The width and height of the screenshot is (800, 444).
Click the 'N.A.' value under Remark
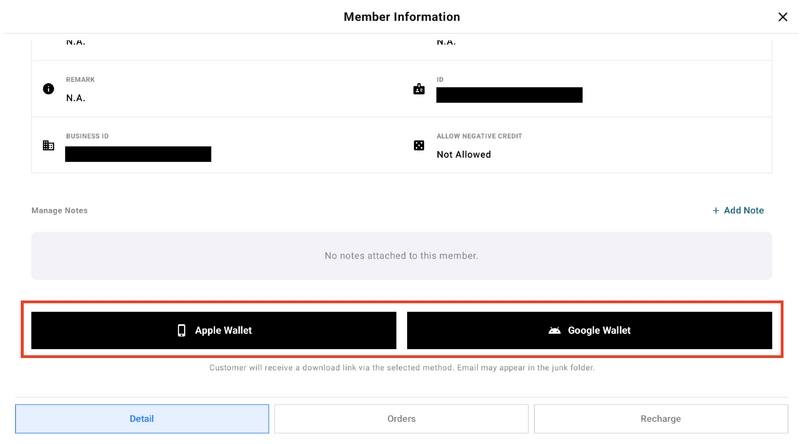pyautogui.click(x=76, y=98)
